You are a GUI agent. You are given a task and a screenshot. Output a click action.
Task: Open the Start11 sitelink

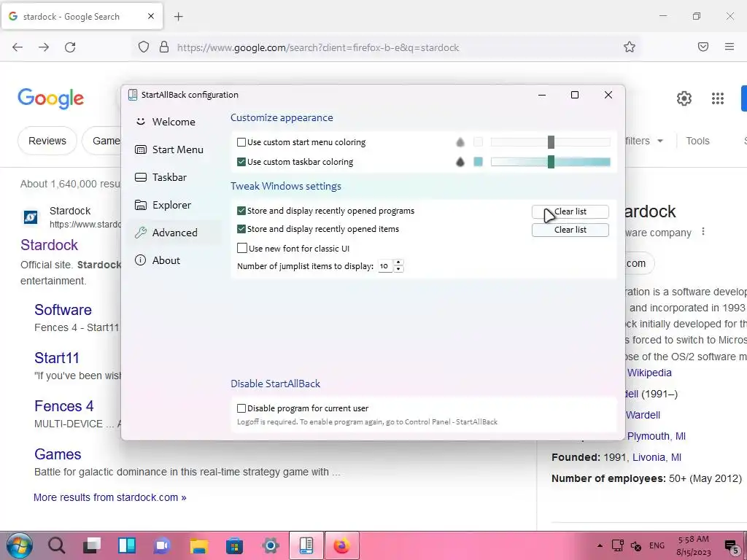tap(57, 358)
